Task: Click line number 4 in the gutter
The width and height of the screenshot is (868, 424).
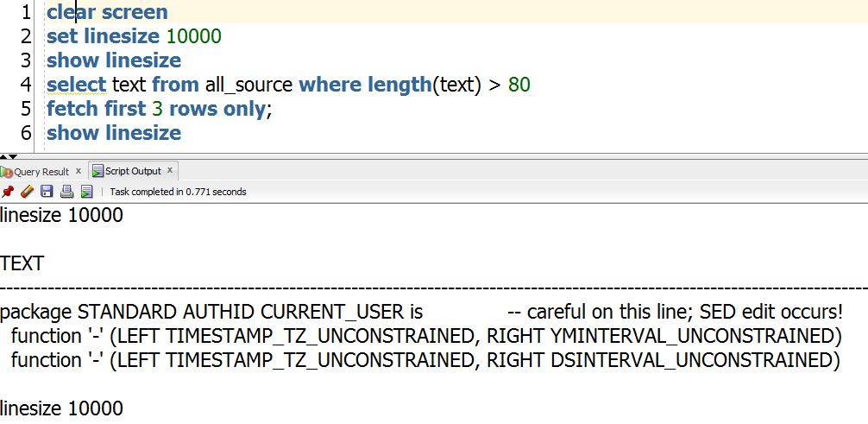Action: coord(26,85)
